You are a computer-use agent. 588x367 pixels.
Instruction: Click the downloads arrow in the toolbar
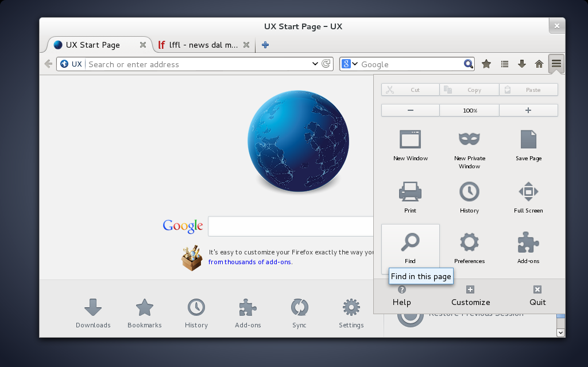[x=521, y=64]
